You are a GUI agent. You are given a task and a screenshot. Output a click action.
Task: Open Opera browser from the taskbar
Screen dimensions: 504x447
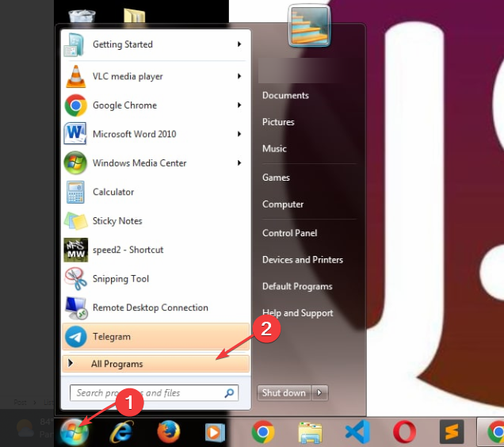pos(405,432)
